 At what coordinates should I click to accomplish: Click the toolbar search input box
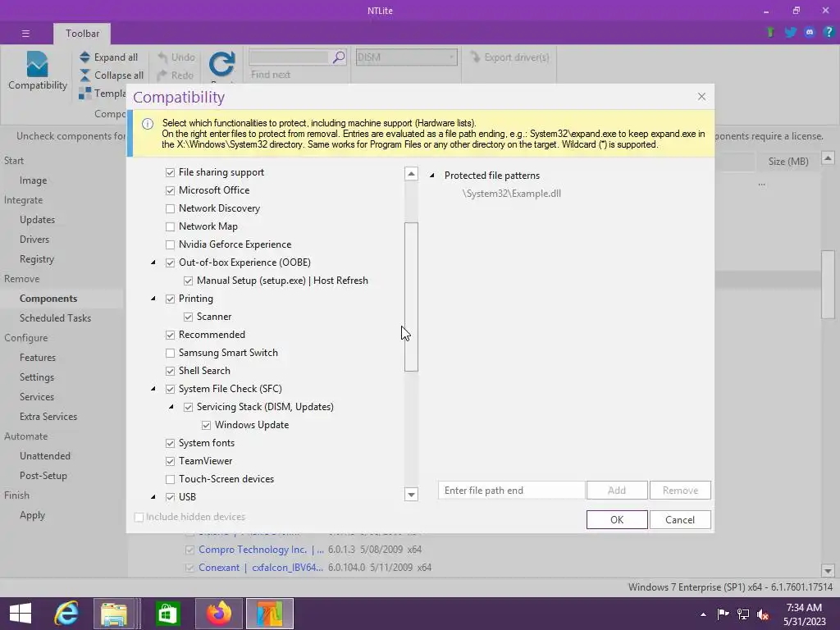[290, 57]
